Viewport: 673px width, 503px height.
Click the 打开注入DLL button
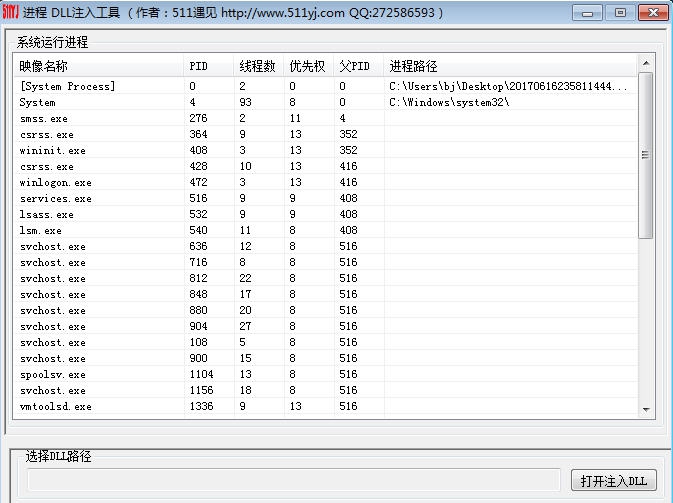[614, 480]
